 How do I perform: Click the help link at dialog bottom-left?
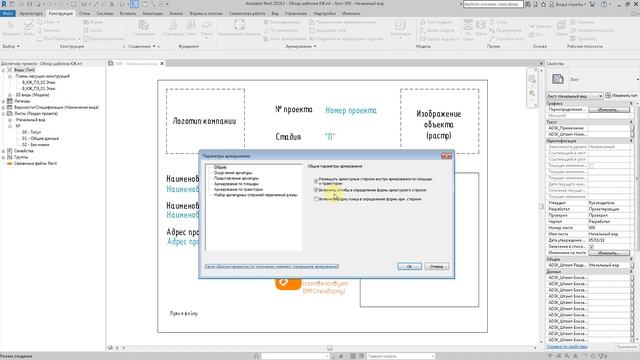click(271, 267)
